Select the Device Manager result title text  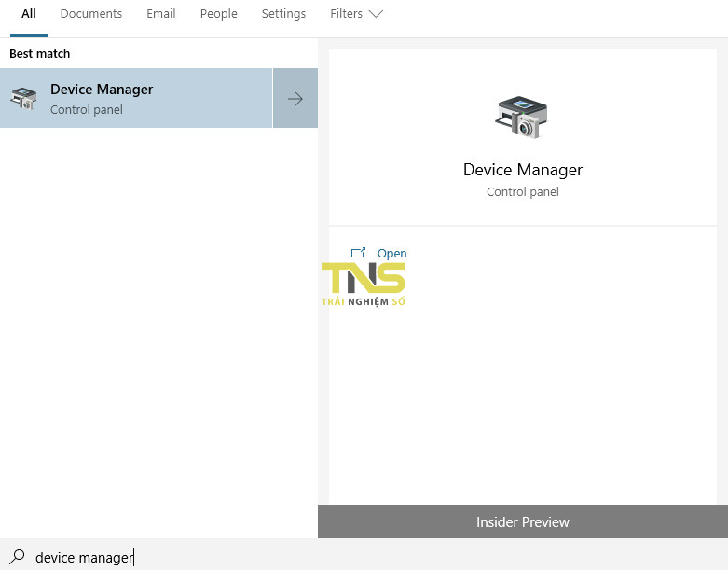click(102, 90)
